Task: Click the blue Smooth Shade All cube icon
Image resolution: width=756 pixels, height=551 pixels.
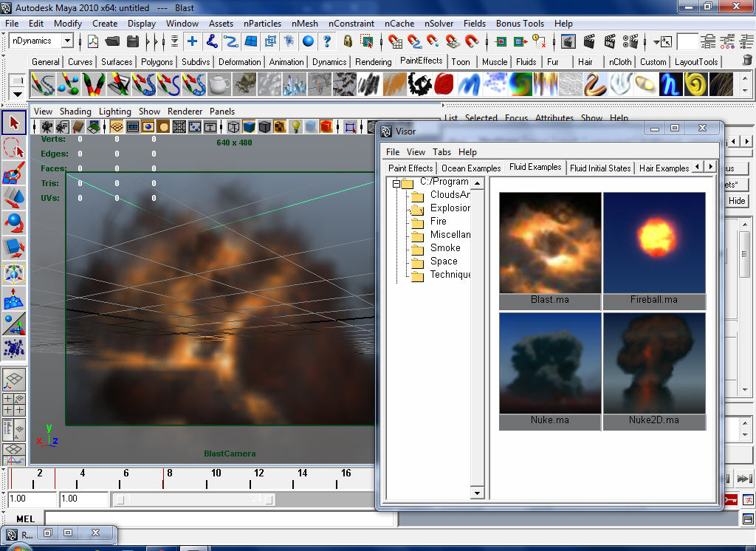Action: tap(249, 127)
